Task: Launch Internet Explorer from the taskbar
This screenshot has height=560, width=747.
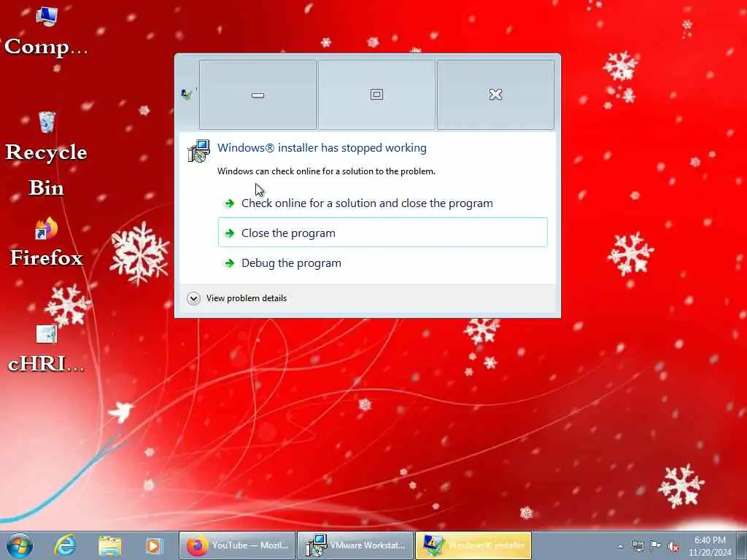Action: tap(65, 545)
